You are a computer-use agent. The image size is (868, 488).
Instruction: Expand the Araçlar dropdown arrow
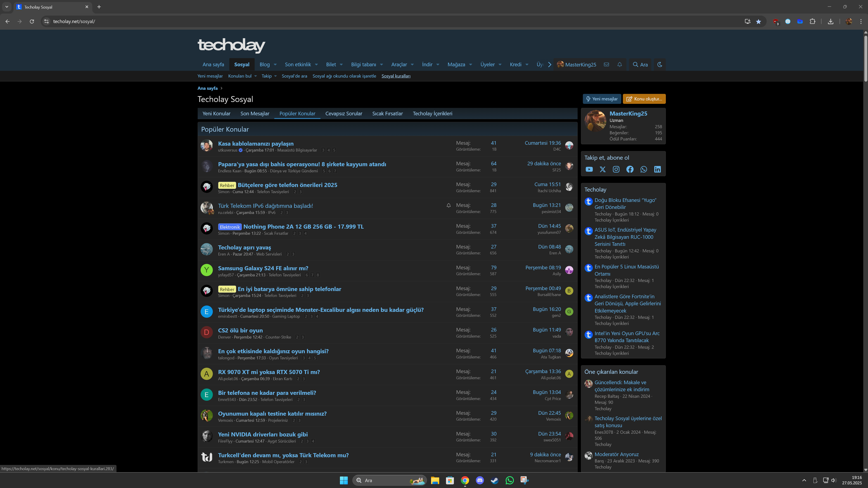tap(412, 64)
